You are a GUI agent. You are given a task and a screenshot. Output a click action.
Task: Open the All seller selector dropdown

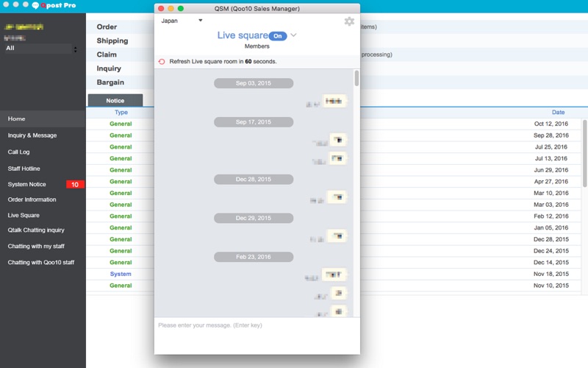point(41,48)
